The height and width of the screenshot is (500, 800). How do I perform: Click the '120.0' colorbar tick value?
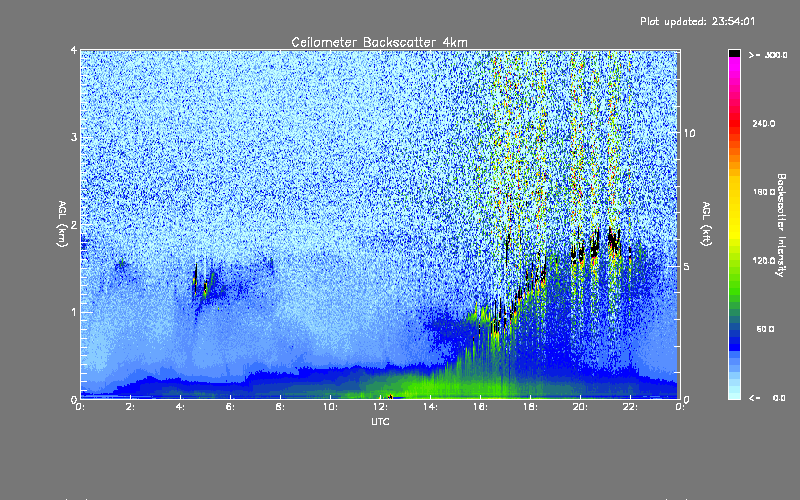pyautogui.click(x=764, y=261)
